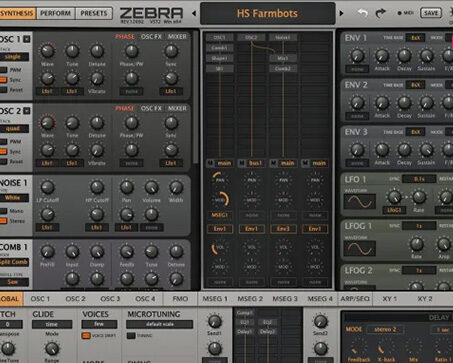Mute the first mixer lane M button
This screenshot has width=453, height=363.
click(210, 163)
